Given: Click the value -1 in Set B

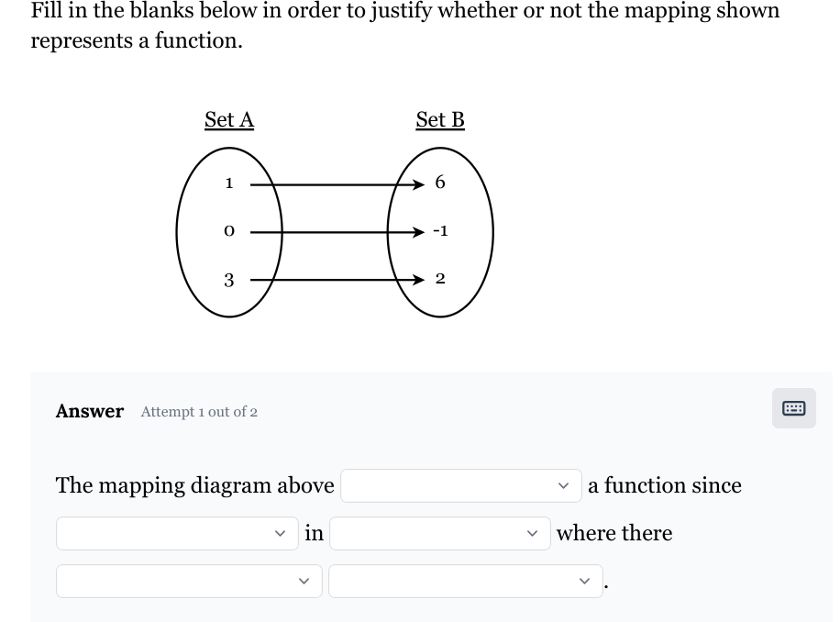Looking at the screenshot, I should [440, 230].
